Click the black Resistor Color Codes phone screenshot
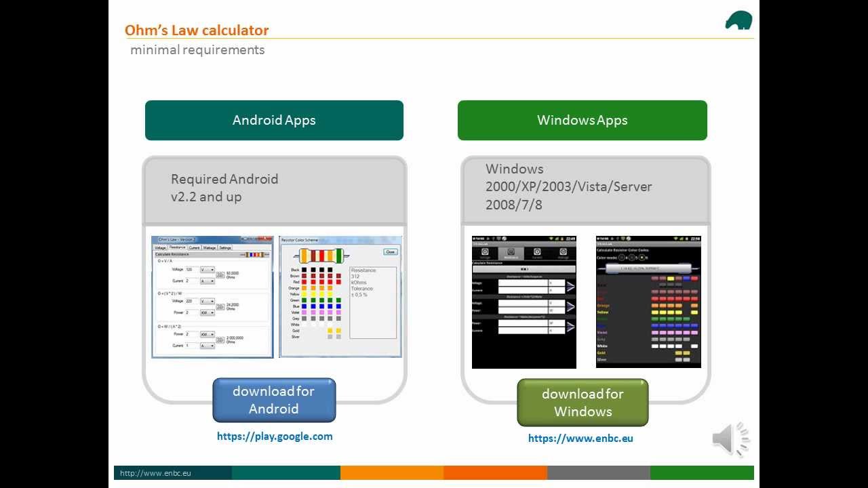Image resolution: width=868 pixels, height=488 pixels. click(648, 302)
